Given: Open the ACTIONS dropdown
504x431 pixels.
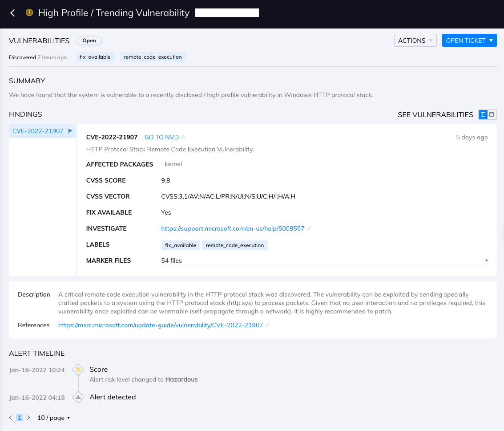Looking at the screenshot, I should [415, 40].
